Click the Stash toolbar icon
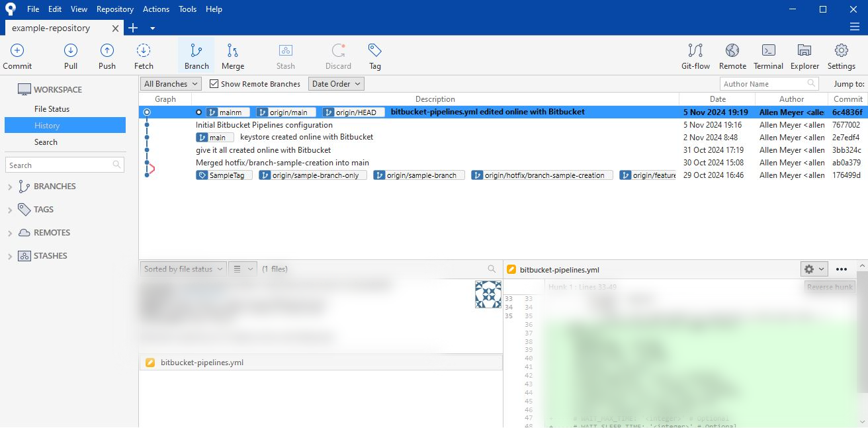Viewport: 868px width, 428px height. (286, 56)
